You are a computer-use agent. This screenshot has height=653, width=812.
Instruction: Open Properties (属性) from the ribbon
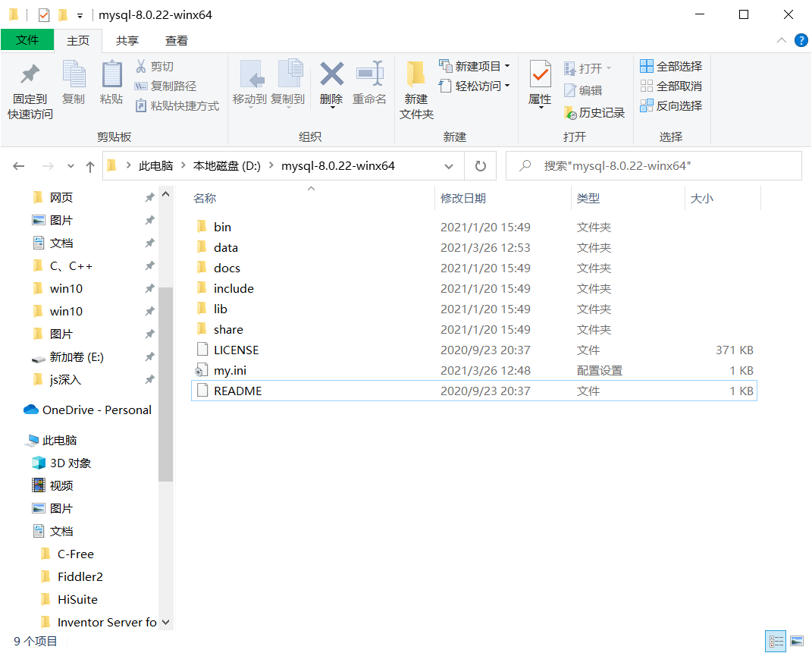coord(540,83)
